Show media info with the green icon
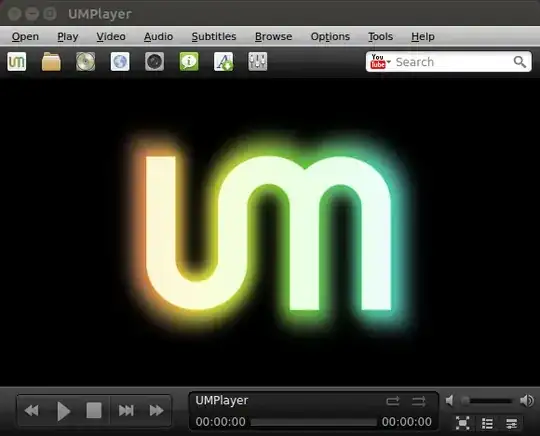The height and width of the screenshot is (436, 540). point(189,62)
